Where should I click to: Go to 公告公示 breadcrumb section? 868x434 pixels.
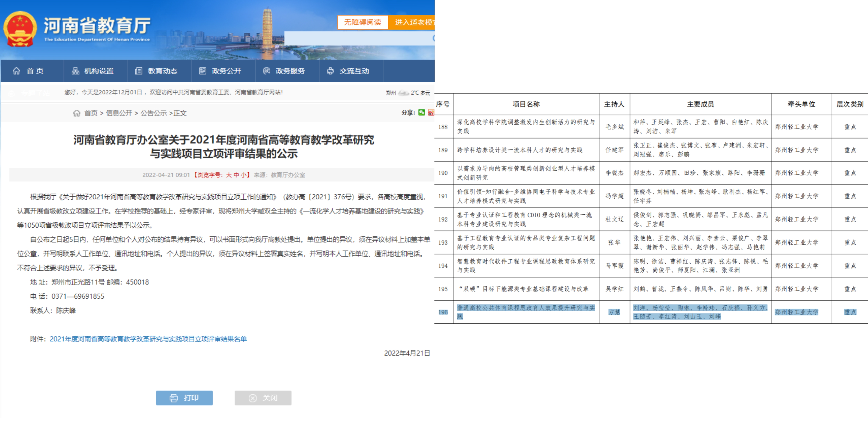pyautogui.click(x=154, y=113)
